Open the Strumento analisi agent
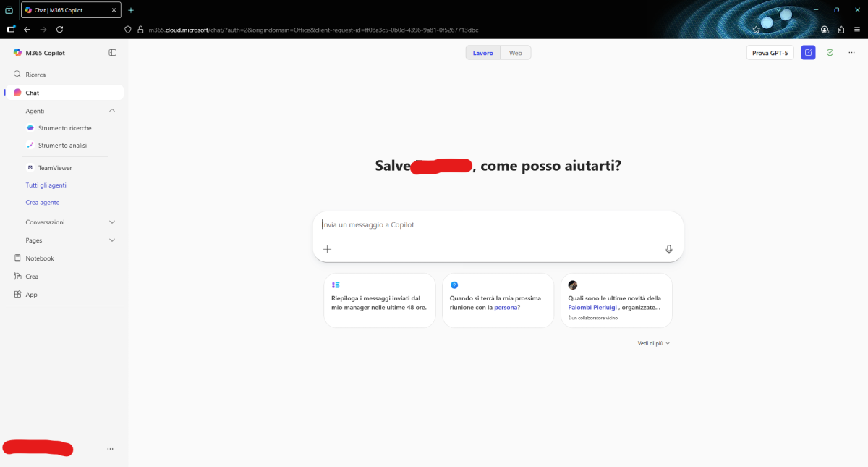 click(62, 146)
